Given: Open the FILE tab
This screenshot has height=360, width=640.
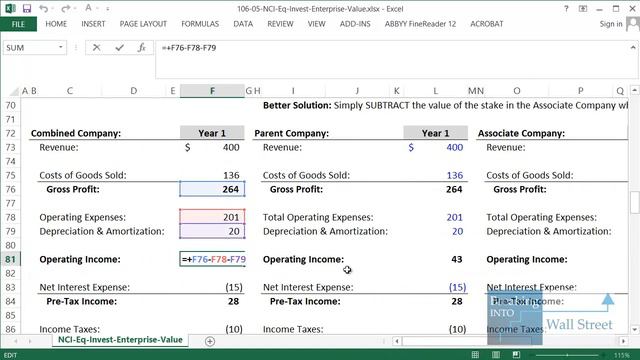Looking at the screenshot, I should pyautogui.click(x=18, y=24).
